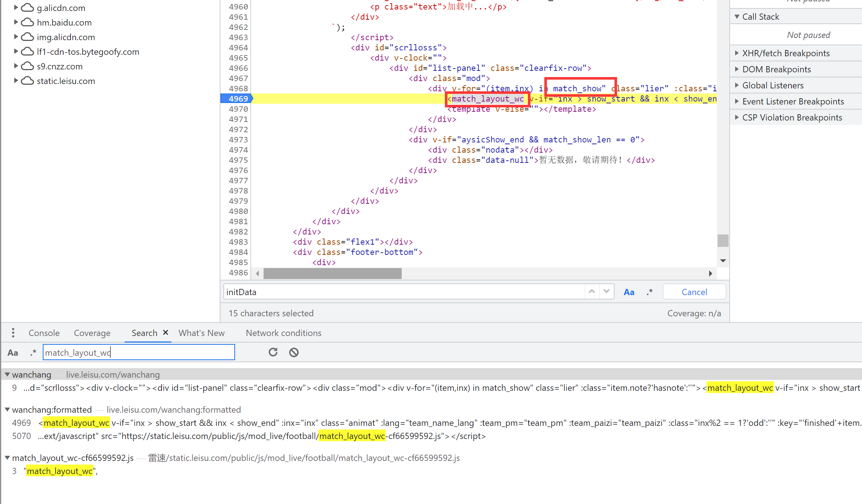Screen dimensions: 862x504
Task: Click cloud icon beside s9.cnzz.com
Action: pyautogui.click(x=27, y=66)
